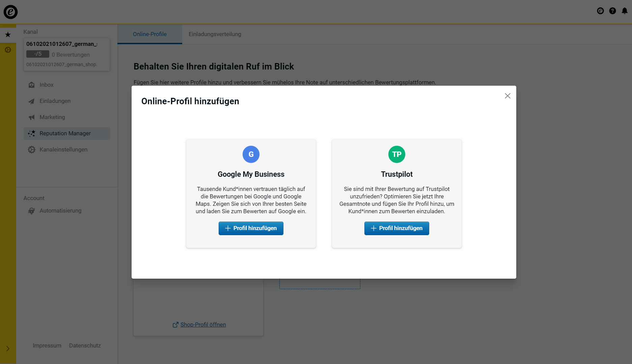Add a Google My Business profile
Image resolution: width=632 pixels, height=364 pixels.
click(251, 228)
